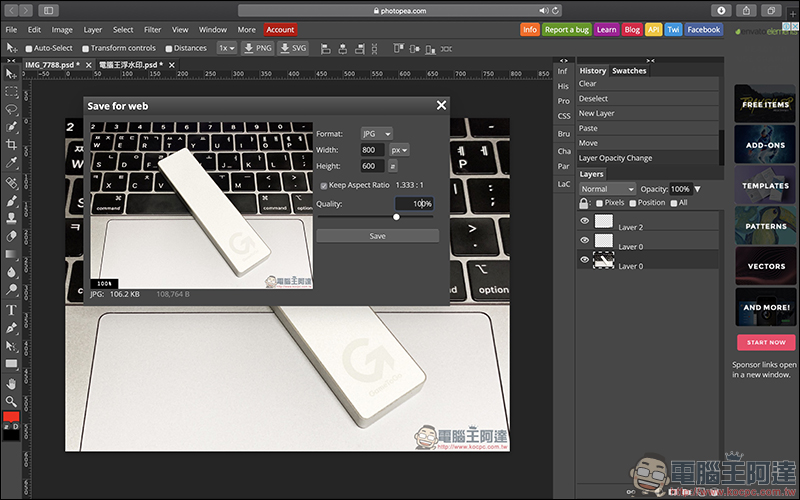Select the Gradient tool

[x=11, y=254]
